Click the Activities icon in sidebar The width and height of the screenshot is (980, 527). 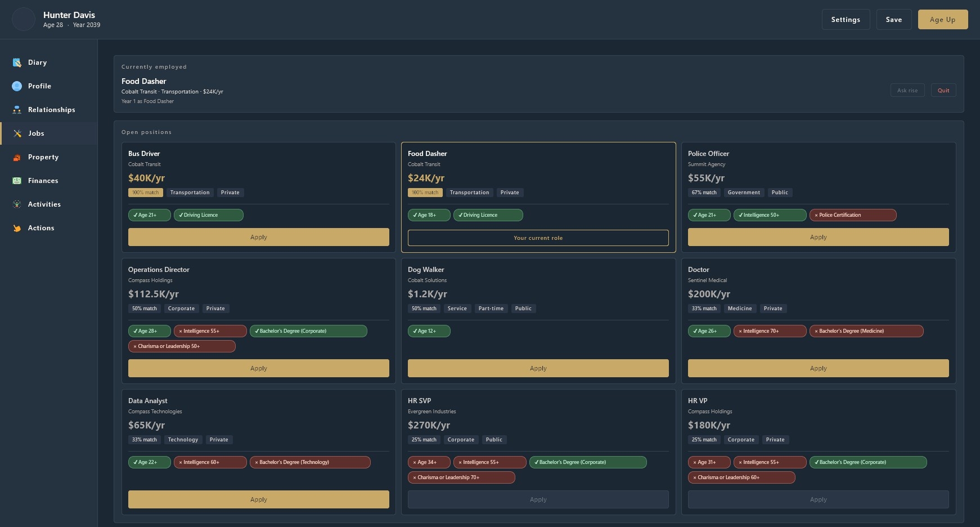pos(17,204)
